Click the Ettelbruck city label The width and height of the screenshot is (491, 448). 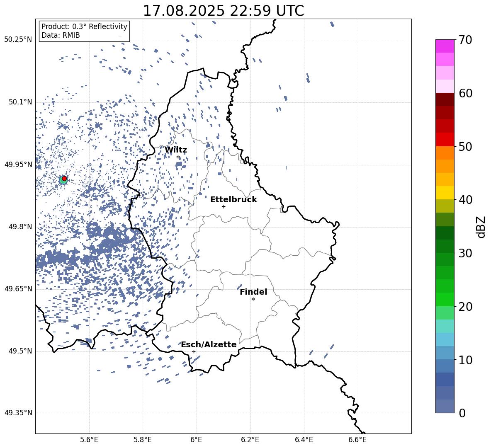[233, 200]
